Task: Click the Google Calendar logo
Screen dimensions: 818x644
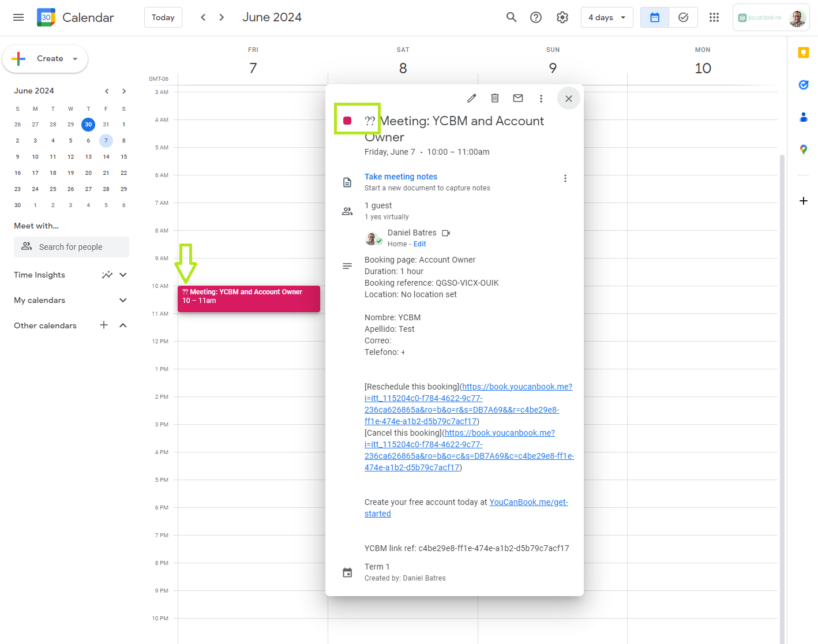Action: pyautogui.click(x=46, y=17)
